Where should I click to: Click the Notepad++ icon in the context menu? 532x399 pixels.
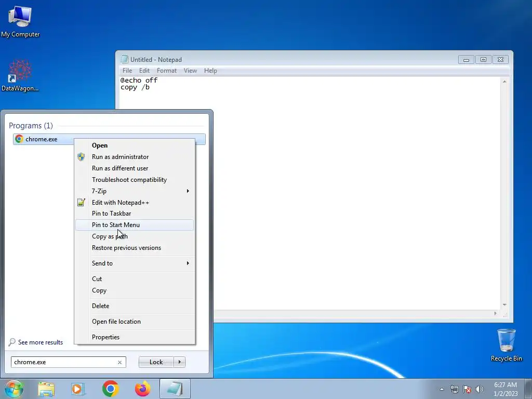tap(81, 202)
